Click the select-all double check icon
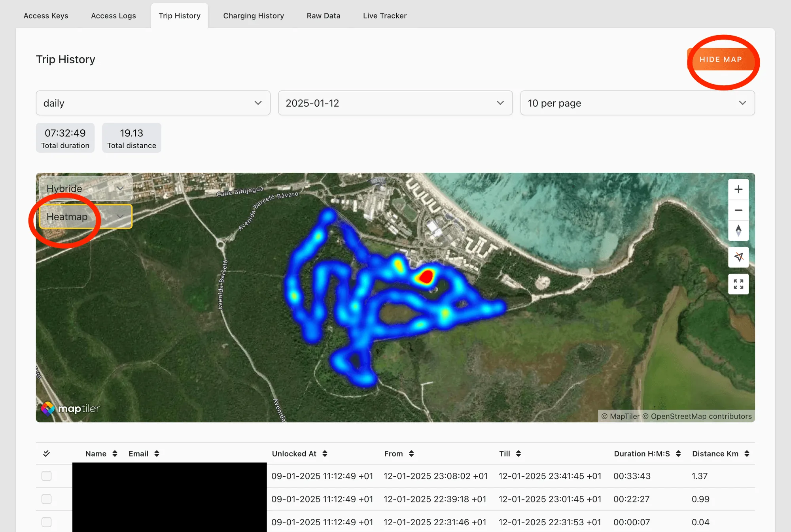This screenshot has height=532, width=791. 47,453
